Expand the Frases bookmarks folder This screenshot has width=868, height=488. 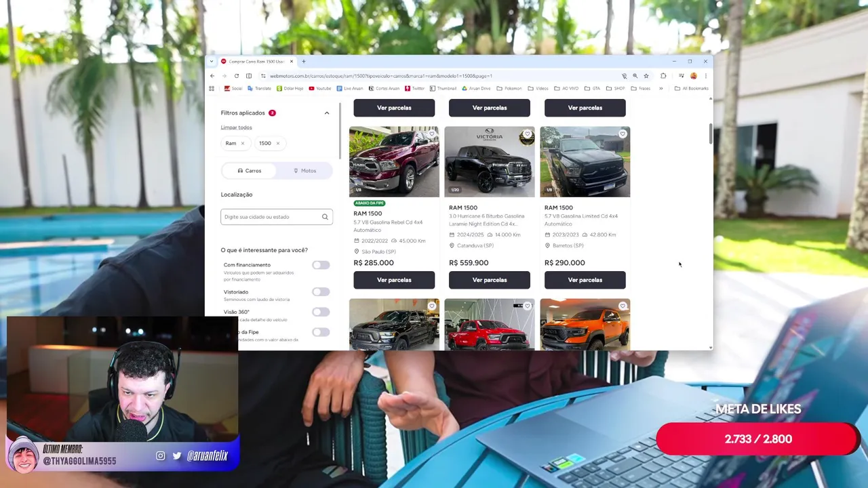[640, 88]
